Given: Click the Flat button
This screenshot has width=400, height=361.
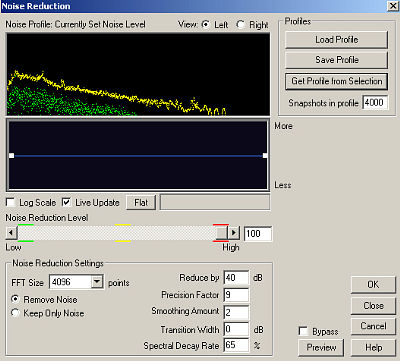Looking at the screenshot, I should [x=141, y=202].
